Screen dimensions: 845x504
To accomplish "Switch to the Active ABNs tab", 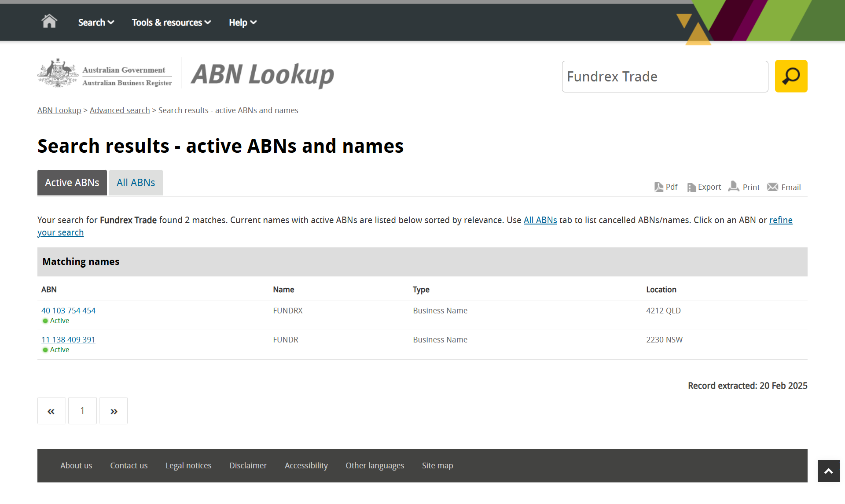I will click(72, 183).
